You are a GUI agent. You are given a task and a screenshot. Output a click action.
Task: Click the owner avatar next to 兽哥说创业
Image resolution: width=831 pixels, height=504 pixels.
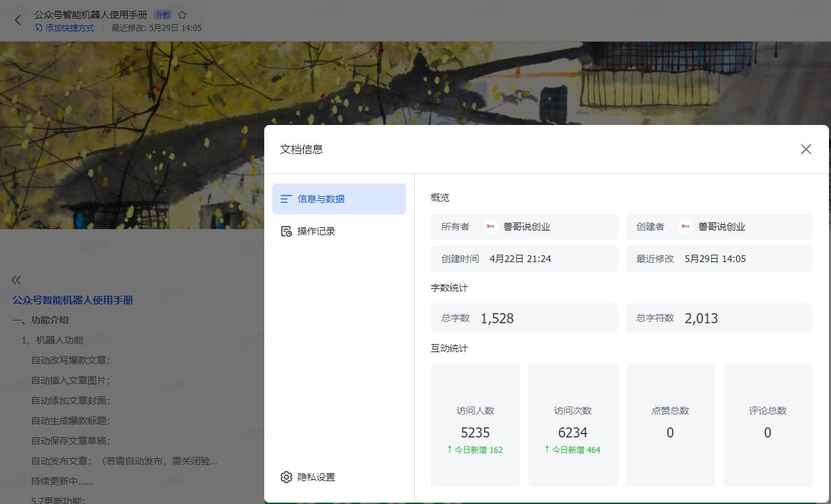[491, 226]
